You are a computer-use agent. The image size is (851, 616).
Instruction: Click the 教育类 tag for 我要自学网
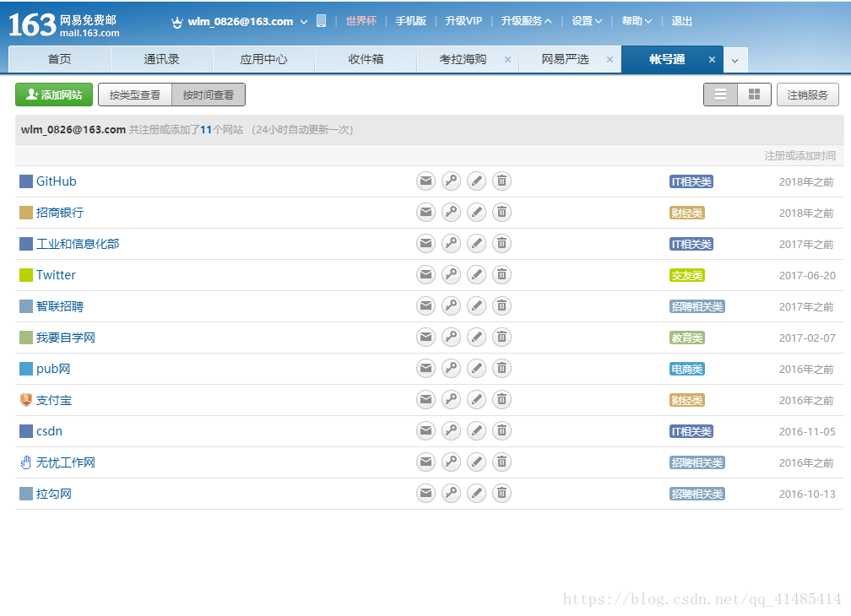(687, 338)
